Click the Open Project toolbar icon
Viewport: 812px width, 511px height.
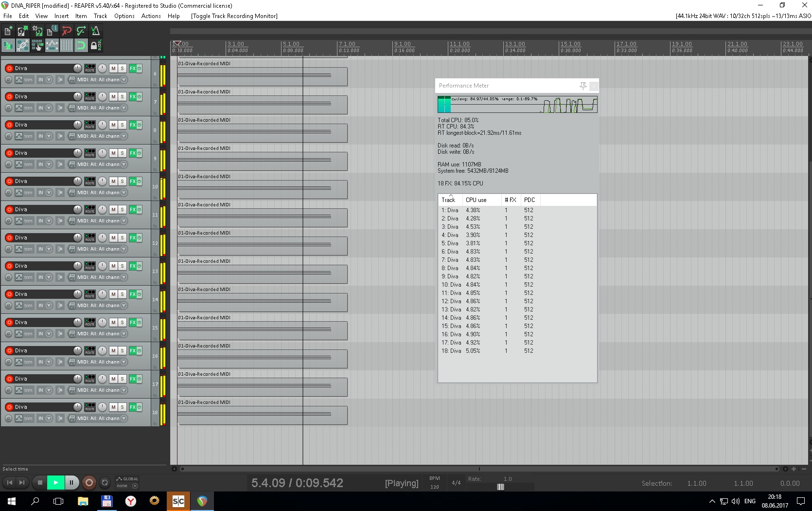(x=22, y=31)
